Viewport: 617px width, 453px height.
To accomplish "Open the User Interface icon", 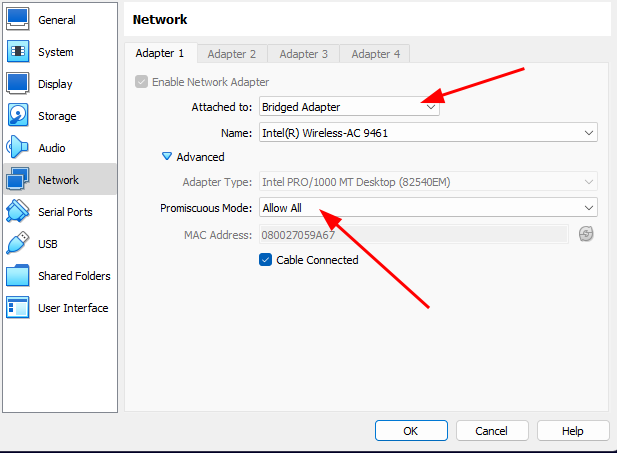I will coord(18,307).
